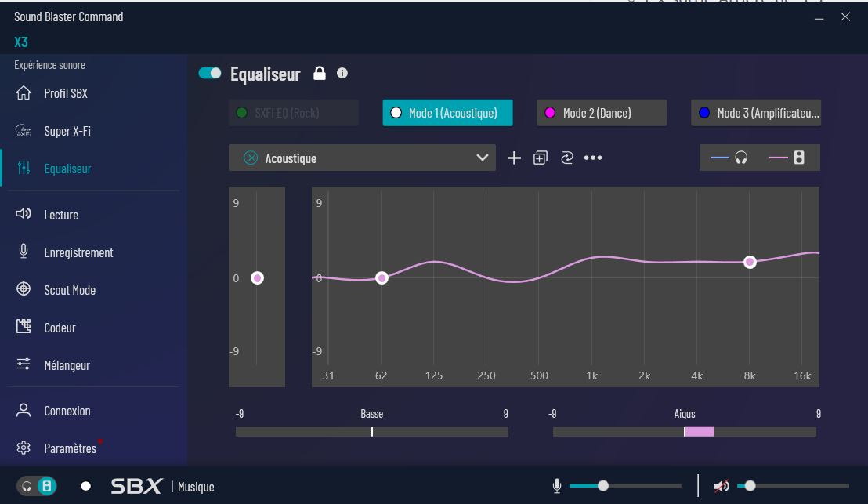This screenshot has height=504, width=868.
Task: Click the plus icon to add preset
Action: pos(514,158)
